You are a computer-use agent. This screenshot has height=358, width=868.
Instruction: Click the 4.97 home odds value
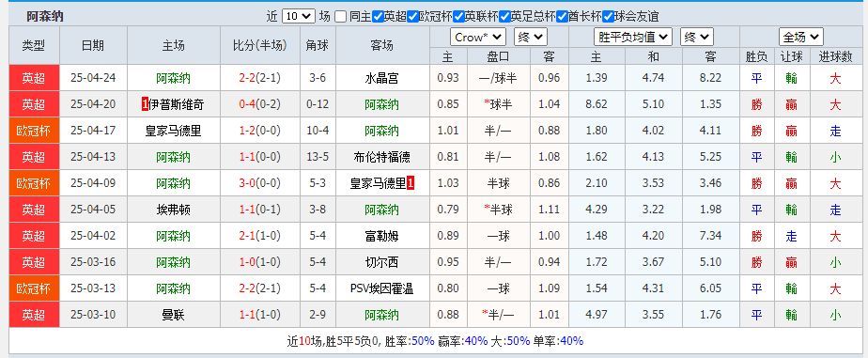coord(597,315)
